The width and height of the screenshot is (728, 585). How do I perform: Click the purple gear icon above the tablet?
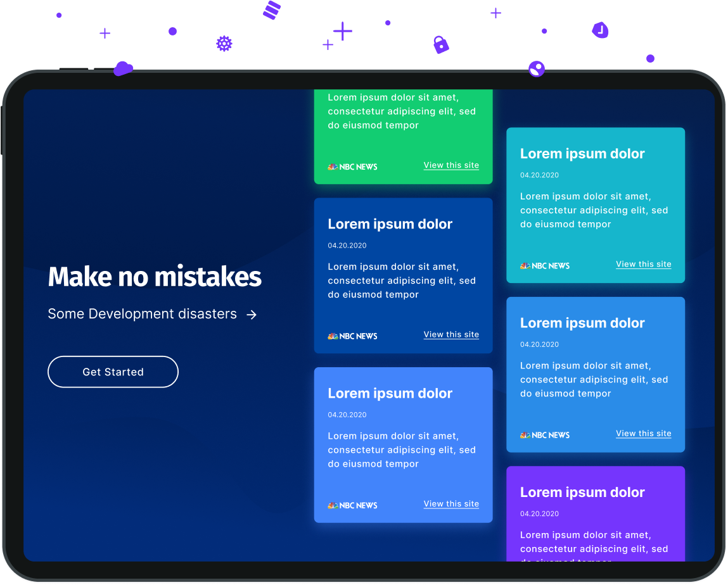click(224, 44)
